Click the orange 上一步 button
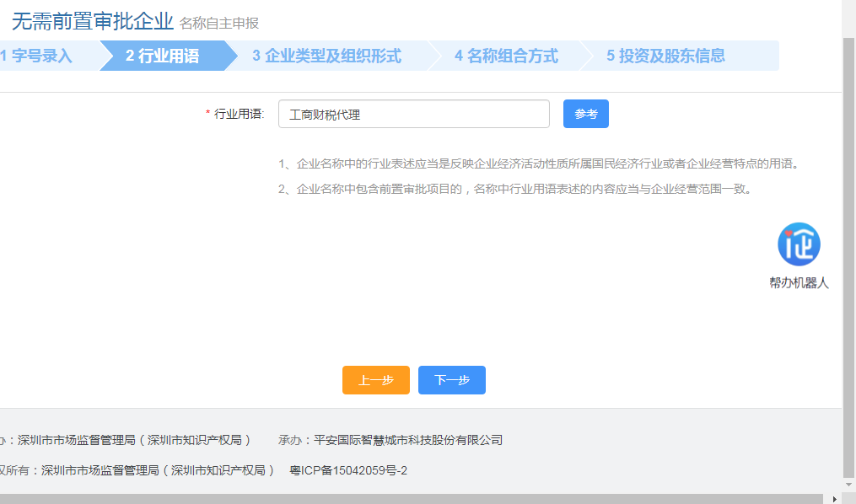Viewport: 856px width, 504px height. click(x=375, y=380)
